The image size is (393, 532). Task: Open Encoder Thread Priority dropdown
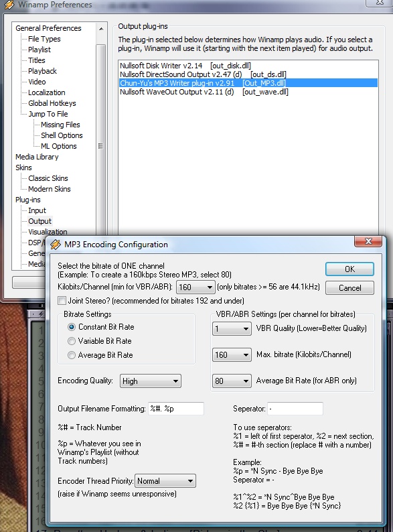(165, 481)
